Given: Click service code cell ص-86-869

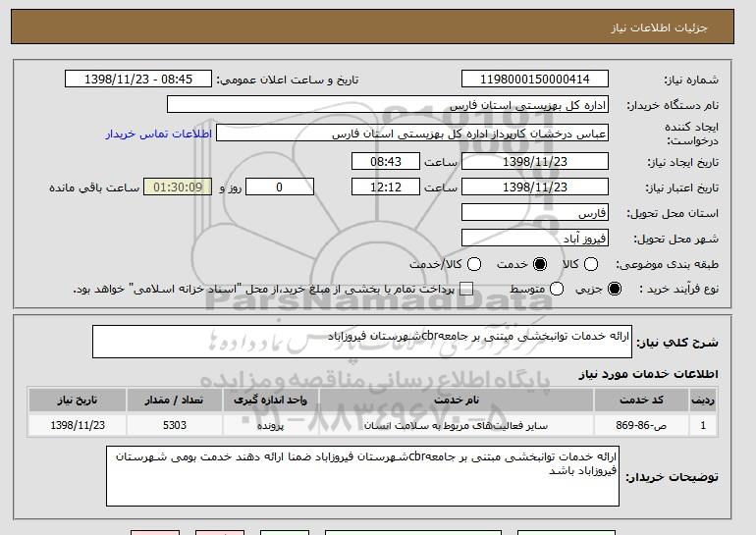Looking at the screenshot, I should (x=641, y=425).
